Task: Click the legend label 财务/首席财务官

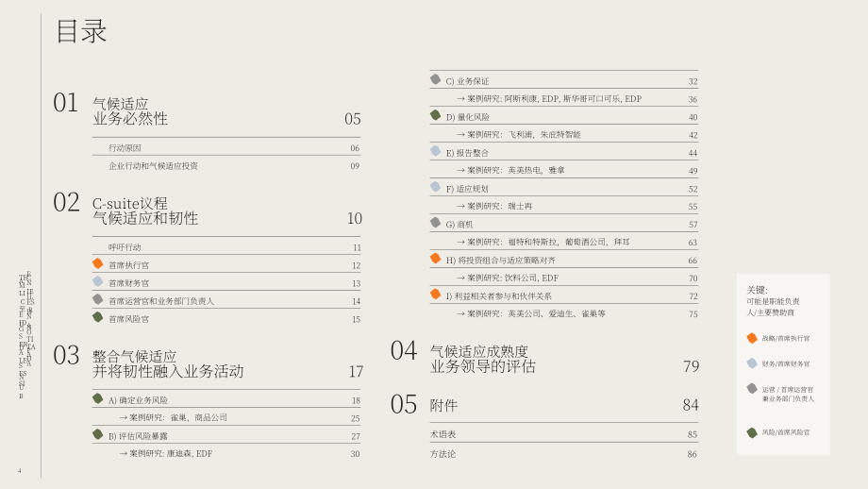Action: 786,363
